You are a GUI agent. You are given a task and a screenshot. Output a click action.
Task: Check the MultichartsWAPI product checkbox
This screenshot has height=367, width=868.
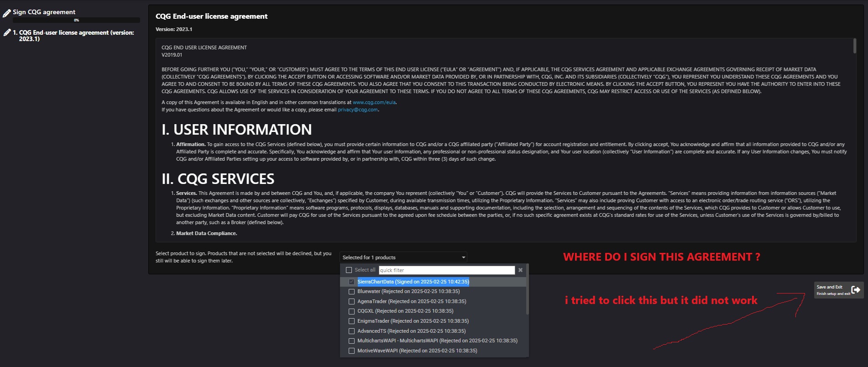point(351,341)
